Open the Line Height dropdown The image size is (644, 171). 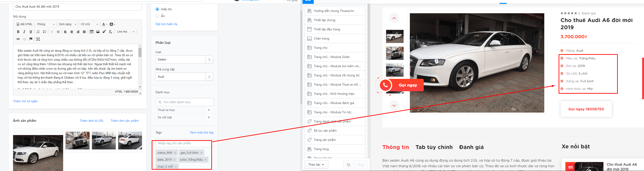point(126,32)
